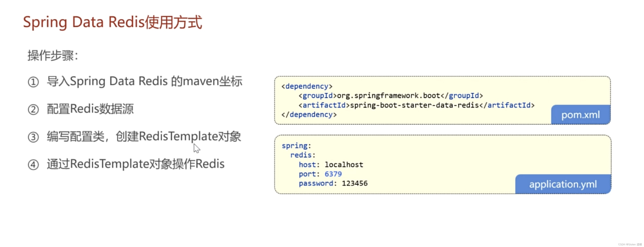Click the artifactId spring-boot-starter-data-redis line
The image size is (644, 247).
416,105
